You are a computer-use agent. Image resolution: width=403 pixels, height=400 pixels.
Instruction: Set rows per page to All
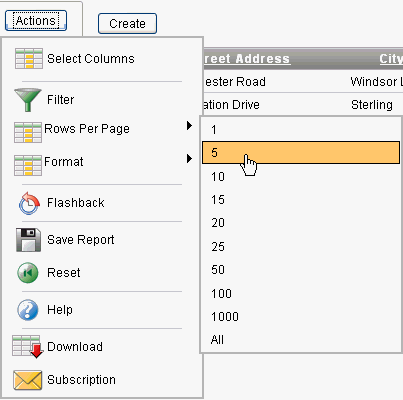point(301,340)
